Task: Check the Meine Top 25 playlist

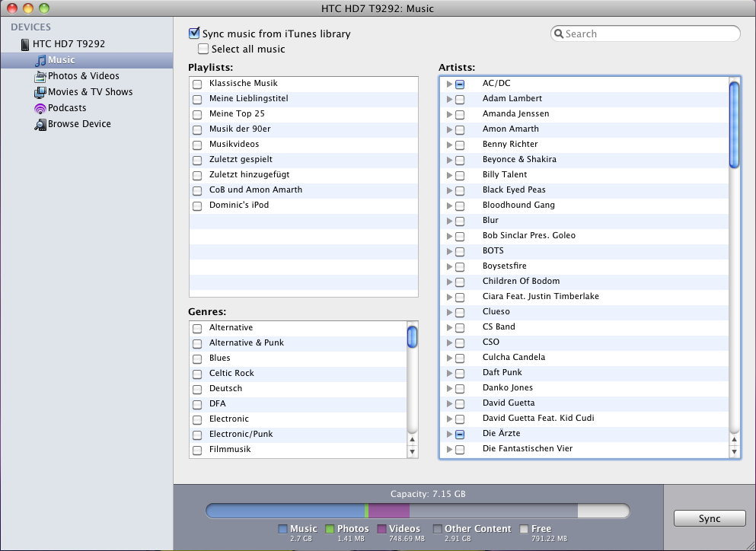Action: pyautogui.click(x=197, y=115)
